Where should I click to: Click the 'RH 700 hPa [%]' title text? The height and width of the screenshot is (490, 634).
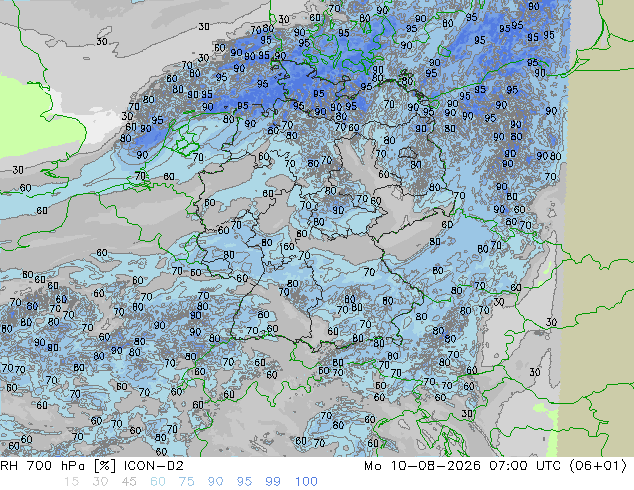click(x=58, y=466)
